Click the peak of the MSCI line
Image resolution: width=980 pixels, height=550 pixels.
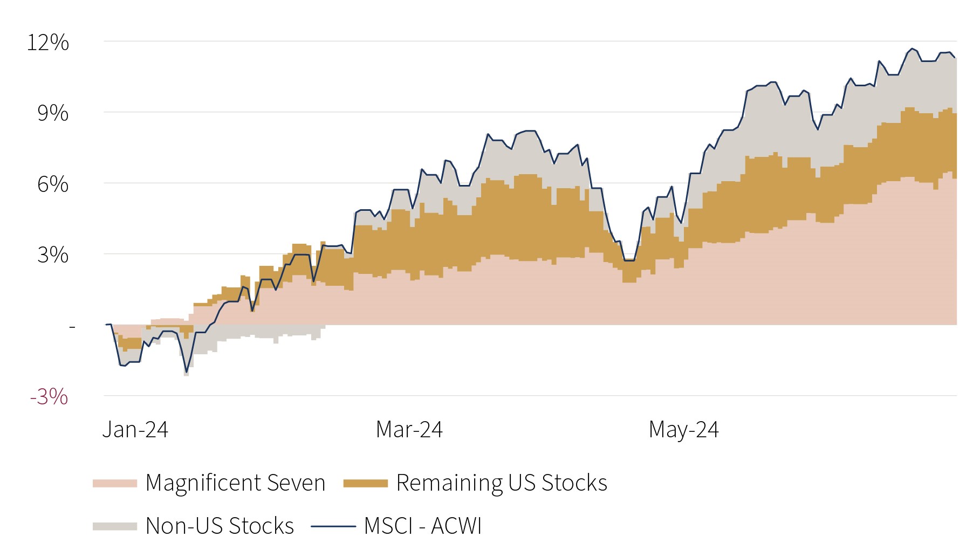point(912,49)
